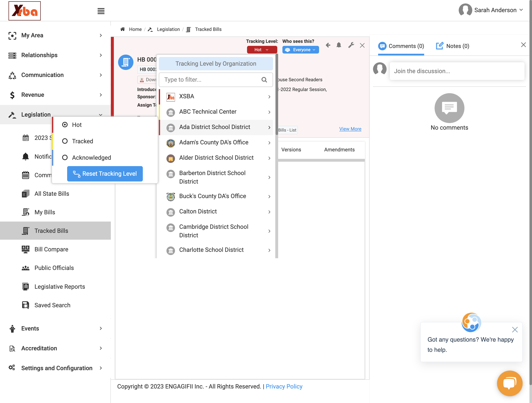Click the notification bell icon in bill header
This screenshot has width=532, height=403.
click(x=339, y=45)
